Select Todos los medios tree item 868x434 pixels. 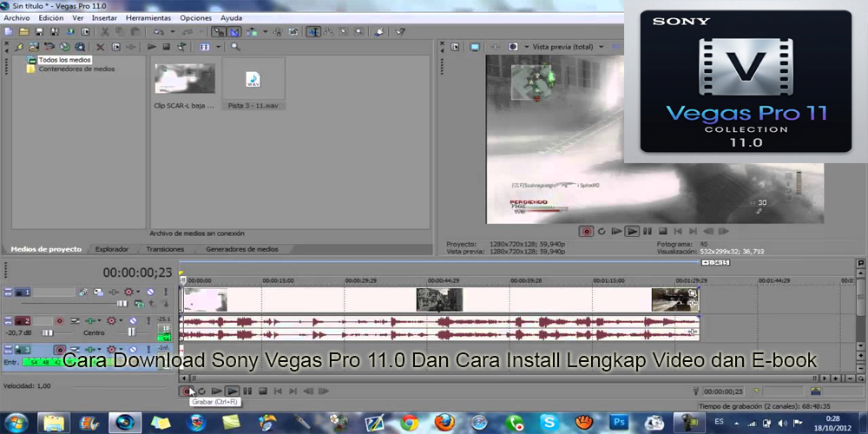(x=64, y=60)
